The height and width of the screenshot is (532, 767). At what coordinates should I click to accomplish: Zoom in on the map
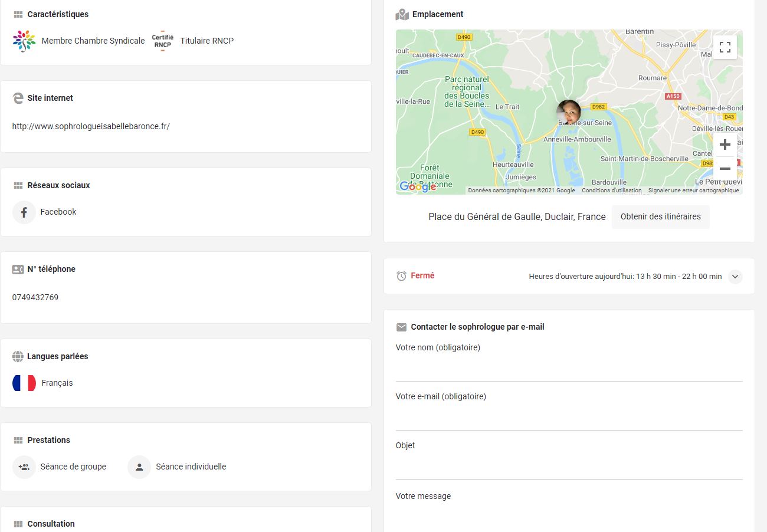pos(725,145)
